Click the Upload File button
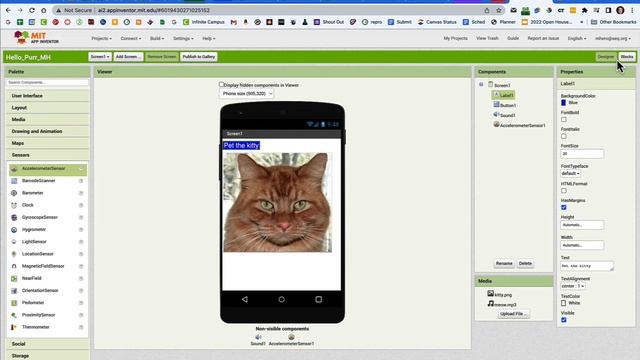This screenshot has width=640, height=360. pos(513,314)
